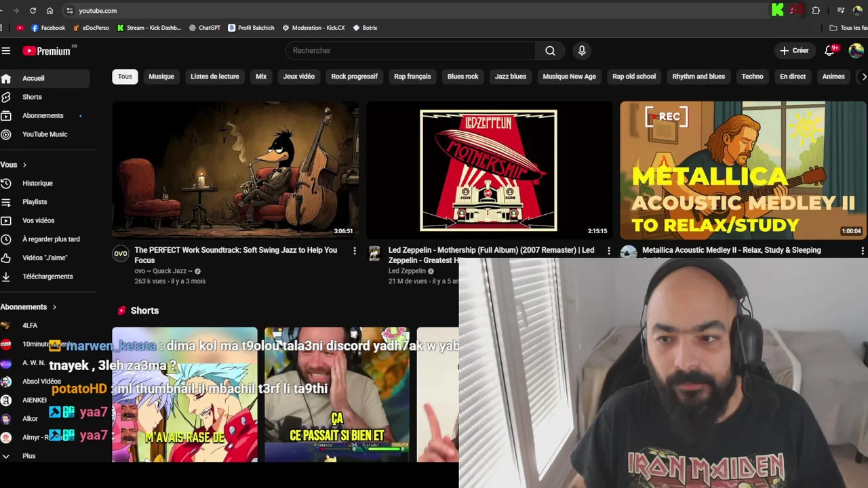
Task: Open Téléchargements in the sidebar
Action: (x=45, y=277)
